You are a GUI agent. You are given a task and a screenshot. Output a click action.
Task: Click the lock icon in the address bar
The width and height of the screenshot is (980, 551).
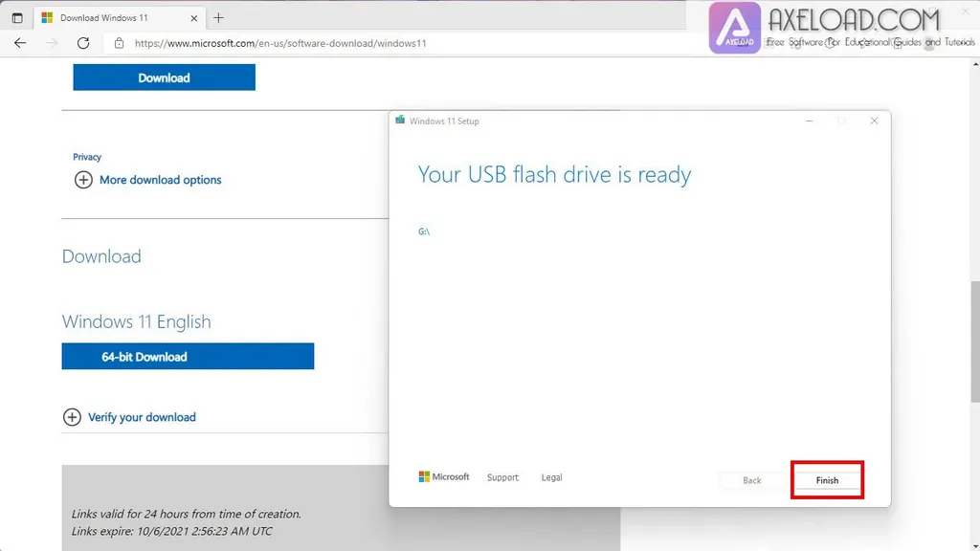pos(119,43)
